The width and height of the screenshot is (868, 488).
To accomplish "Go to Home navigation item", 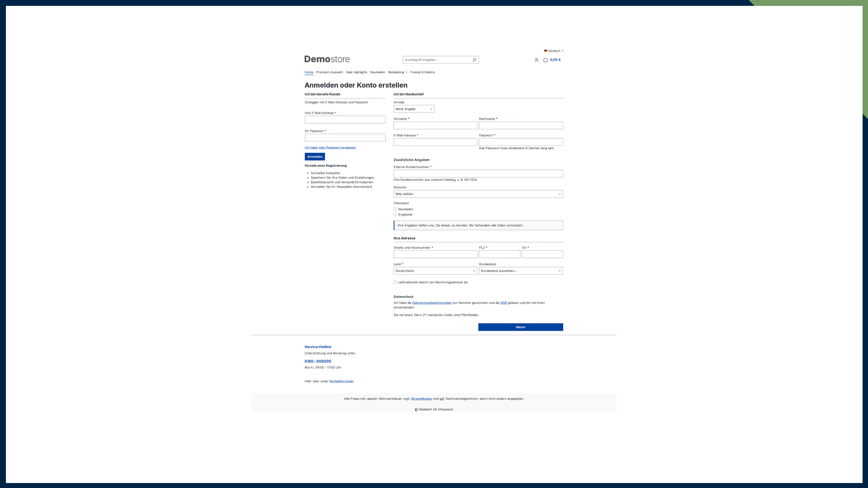I will [309, 72].
